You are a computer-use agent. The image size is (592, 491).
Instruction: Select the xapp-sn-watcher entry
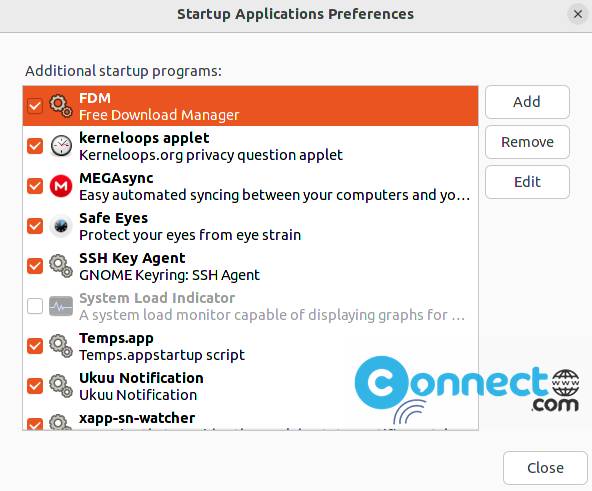tap(250, 420)
